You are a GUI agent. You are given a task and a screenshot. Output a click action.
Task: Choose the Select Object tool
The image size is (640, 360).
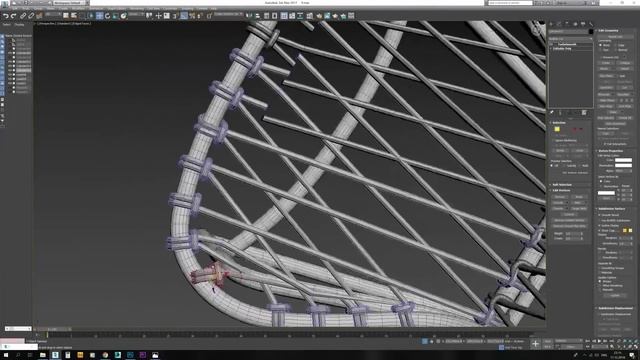click(x=66, y=16)
